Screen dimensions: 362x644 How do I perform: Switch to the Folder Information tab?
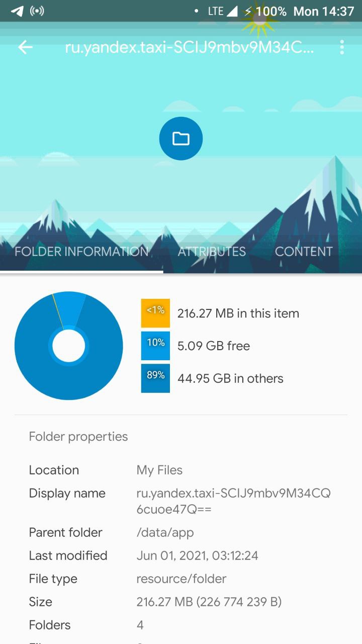(81, 252)
